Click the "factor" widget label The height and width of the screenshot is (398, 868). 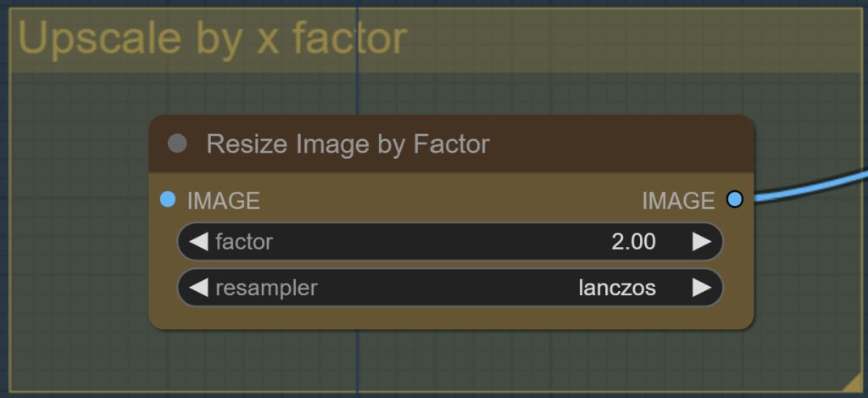point(244,242)
